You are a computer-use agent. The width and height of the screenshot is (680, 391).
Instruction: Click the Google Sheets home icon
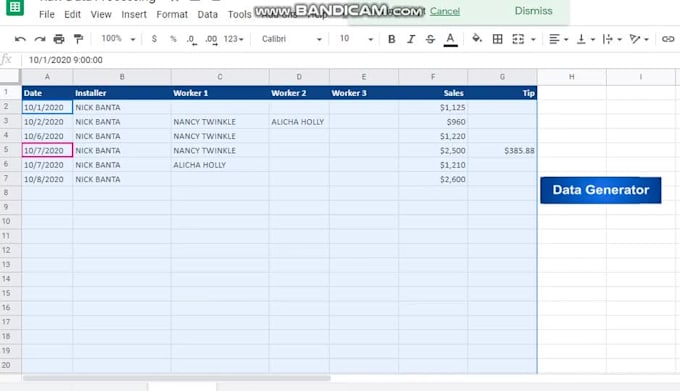click(15, 7)
